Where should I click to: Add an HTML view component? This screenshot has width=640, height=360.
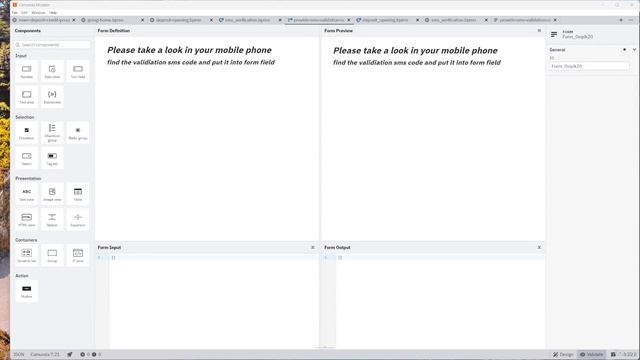point(27,220)
